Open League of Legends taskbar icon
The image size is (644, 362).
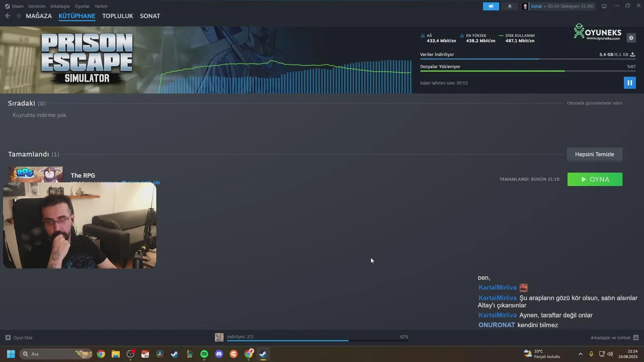coord(189,354)
